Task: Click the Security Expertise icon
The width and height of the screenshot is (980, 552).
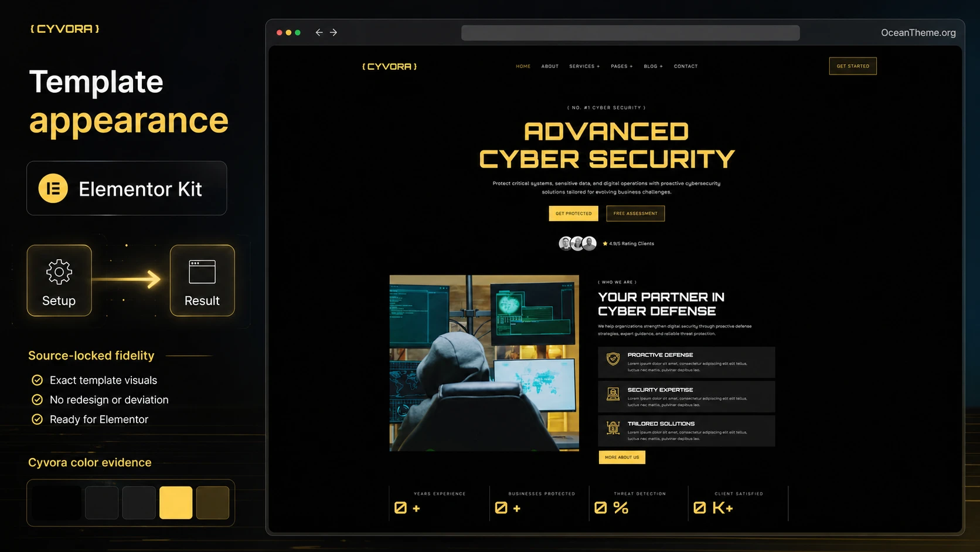Action: click(x=613, y=394)
